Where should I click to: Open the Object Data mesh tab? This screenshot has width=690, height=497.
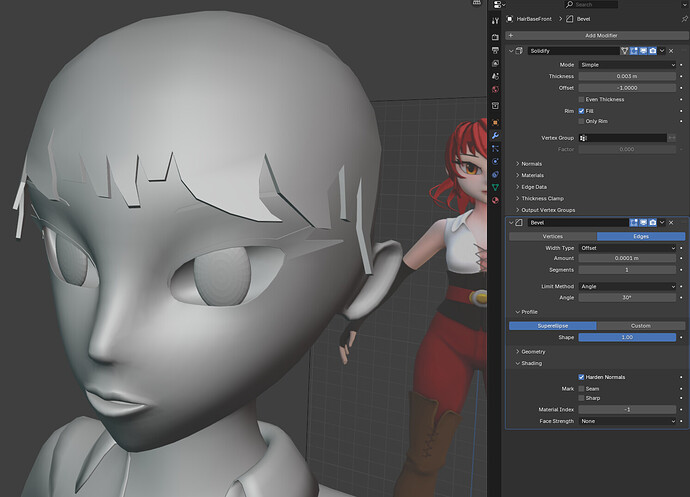pyautogui.click(x=495, y=187)
